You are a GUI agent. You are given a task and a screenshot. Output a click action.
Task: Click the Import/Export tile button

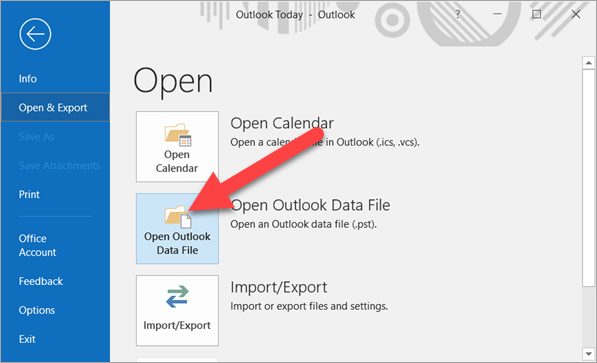[x=177, y=310]
